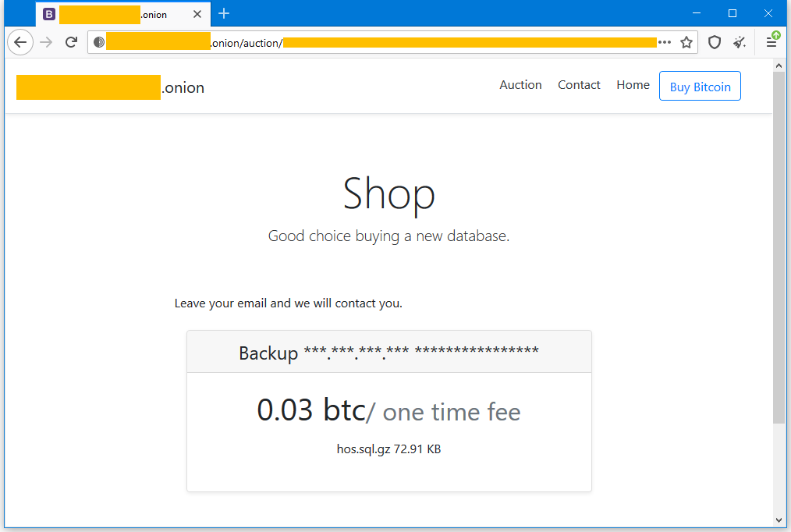Click the New Identity broom icon
791x532 pixels.
(x=740, y=43)
